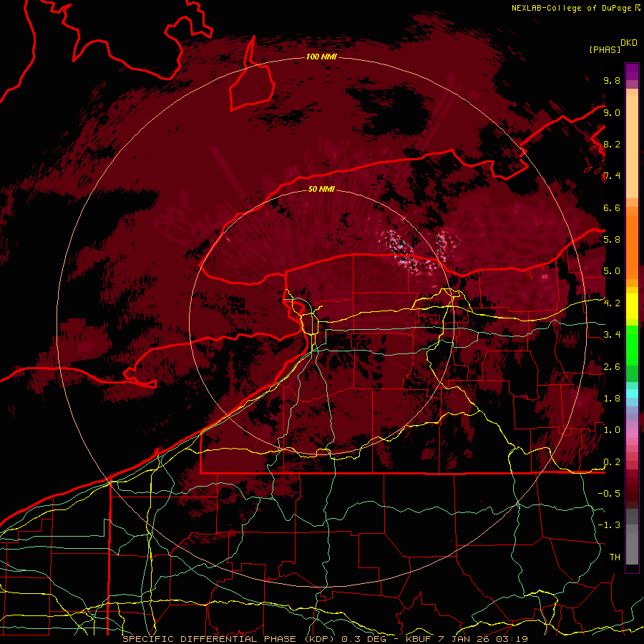The width and height of the screenshot is (644, 644).
Task: Pick the pink color bar segment
Action: (x=632, y=434)
